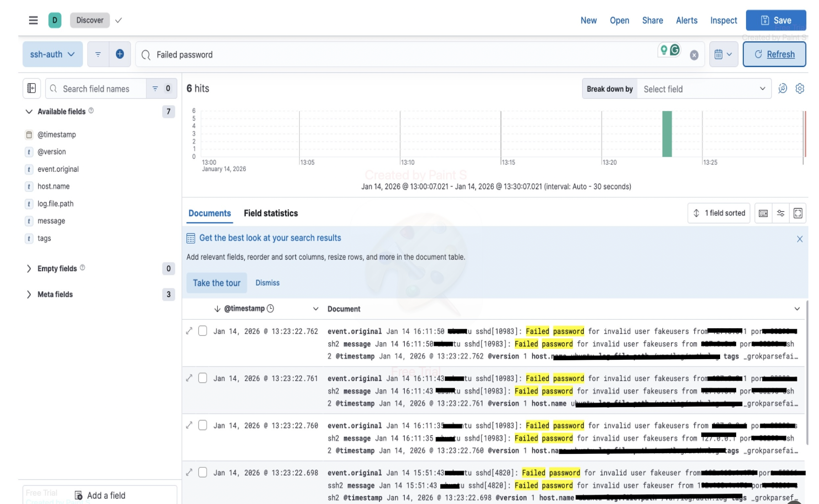Select the event.original field

click(x=58, y=169)
